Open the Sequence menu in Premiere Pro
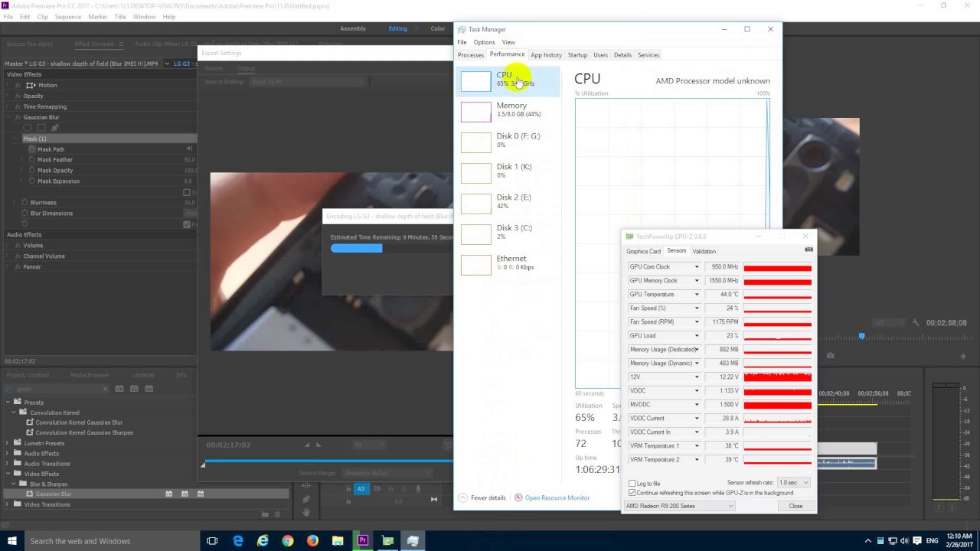The image size is (980, 551). point(68,16)
